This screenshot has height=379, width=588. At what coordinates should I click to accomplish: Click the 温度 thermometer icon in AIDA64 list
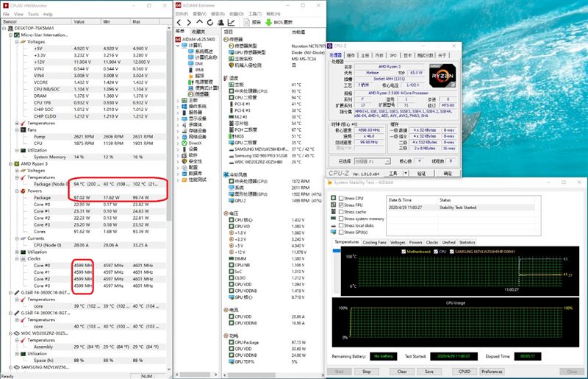(x=226, y=78)
